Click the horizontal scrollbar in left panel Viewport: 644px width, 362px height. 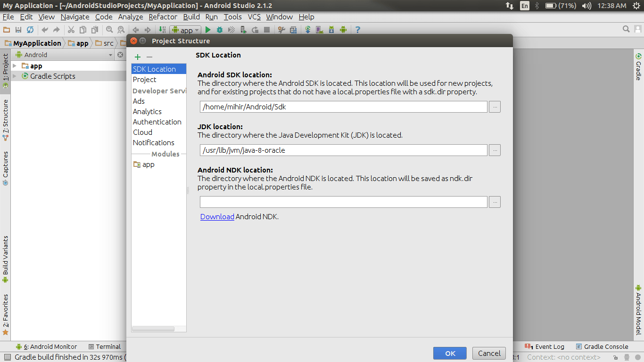click(153, 329)
